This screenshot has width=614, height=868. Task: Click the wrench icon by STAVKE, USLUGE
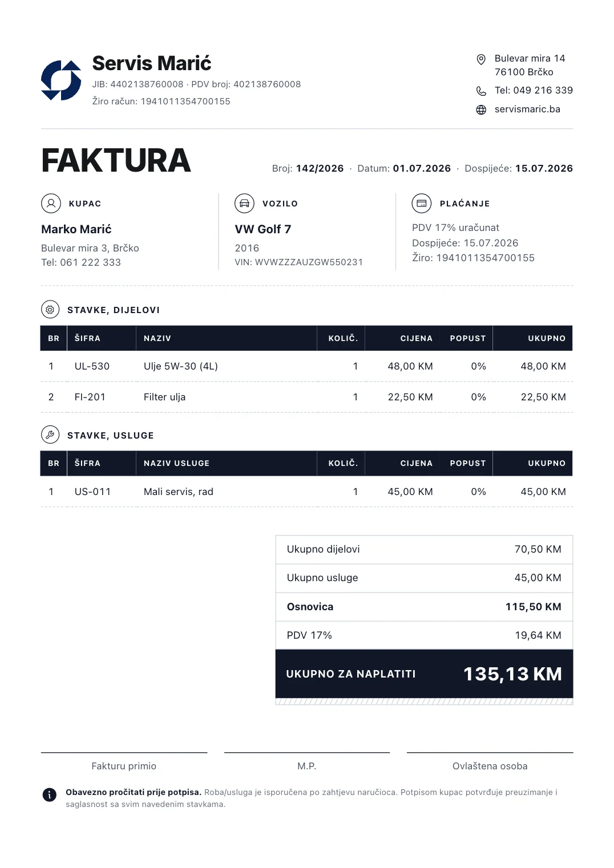click(50, 435)
